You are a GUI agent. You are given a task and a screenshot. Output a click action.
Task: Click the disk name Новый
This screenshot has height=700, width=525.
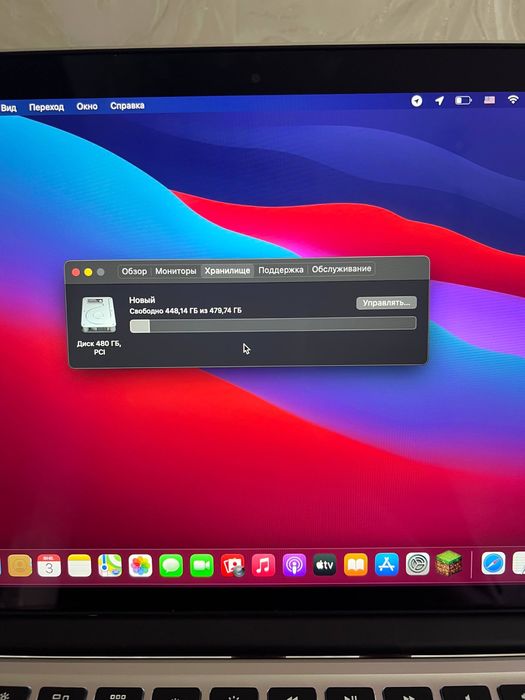click(142, 300)
